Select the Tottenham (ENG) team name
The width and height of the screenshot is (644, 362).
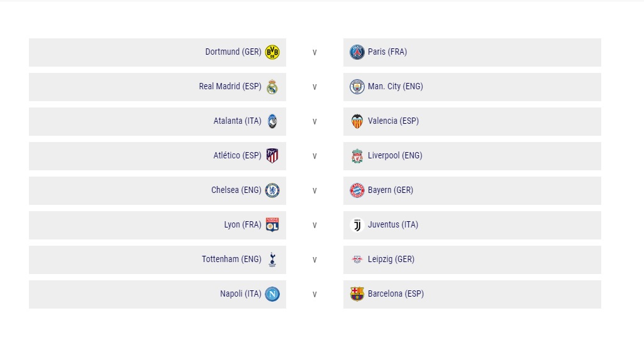click(x=231, y=259)
